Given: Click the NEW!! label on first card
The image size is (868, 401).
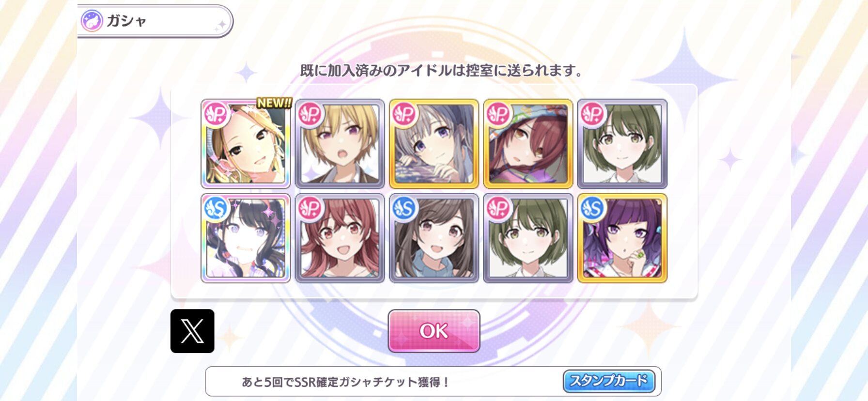Looking at the screenshot, I should tap(274, 103).
